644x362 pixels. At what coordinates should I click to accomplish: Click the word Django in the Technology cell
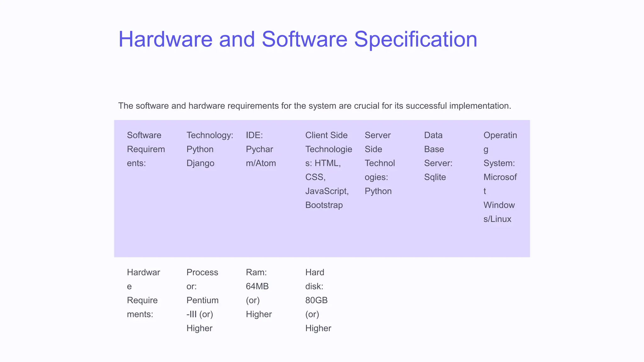200,163
